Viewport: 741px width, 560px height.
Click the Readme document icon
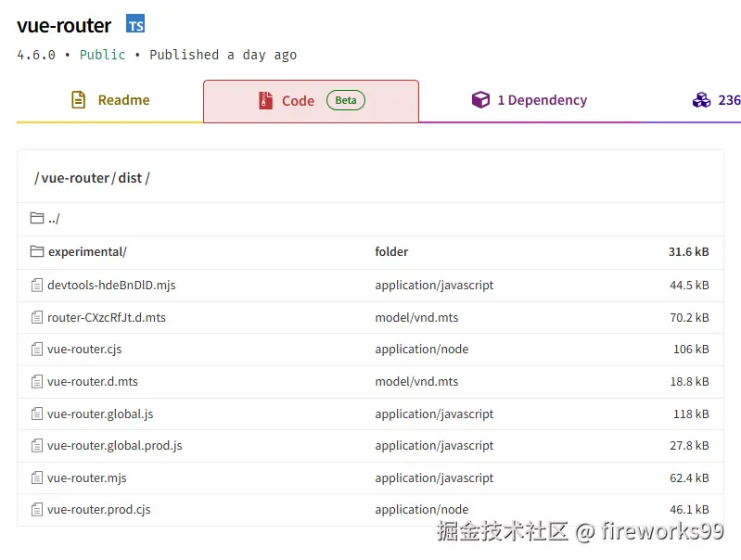[79, 100]
